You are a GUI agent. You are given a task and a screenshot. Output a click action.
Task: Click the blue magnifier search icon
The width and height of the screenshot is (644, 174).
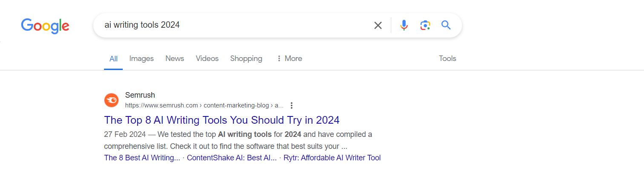446,25
